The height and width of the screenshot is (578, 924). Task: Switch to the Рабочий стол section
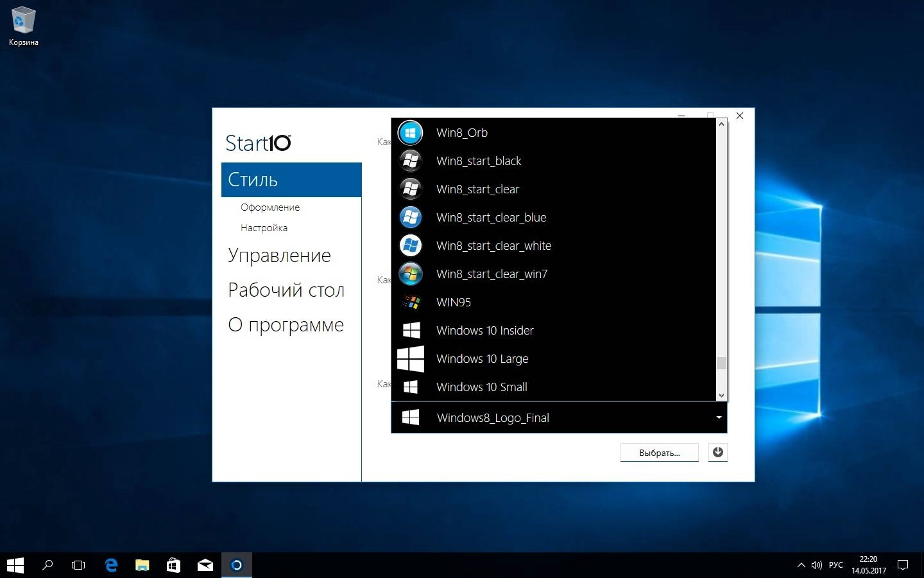pos(286,290)
